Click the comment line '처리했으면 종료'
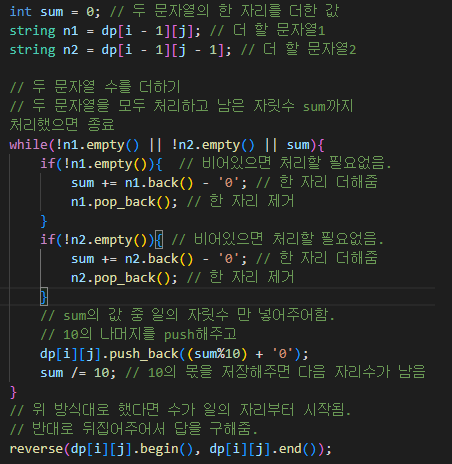 click(62, 125)
